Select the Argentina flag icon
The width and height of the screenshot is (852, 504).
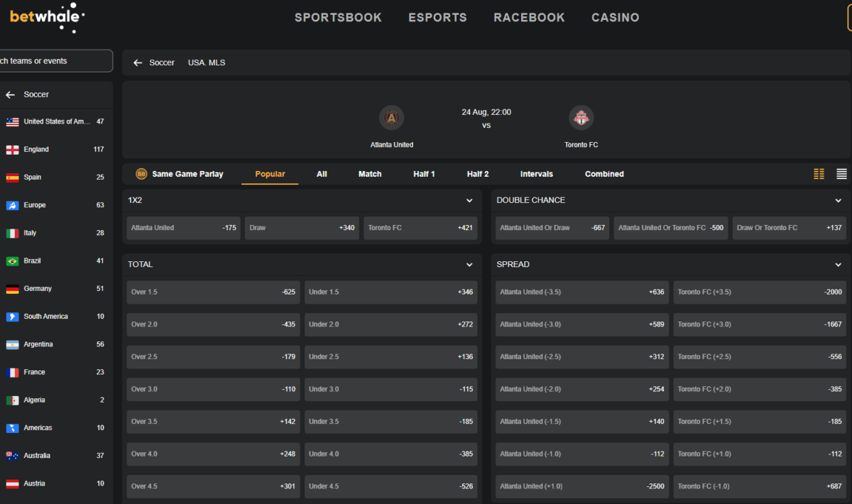tap(12, 344)
